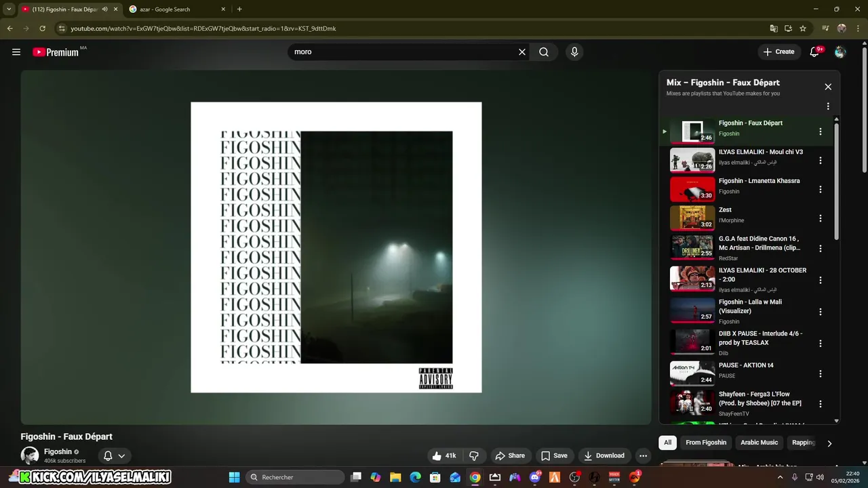Open options for Moul chi V3
Image resolution: width=868 pixels, height=488 pixels.
pyautogui.click(x=821, y=161)
